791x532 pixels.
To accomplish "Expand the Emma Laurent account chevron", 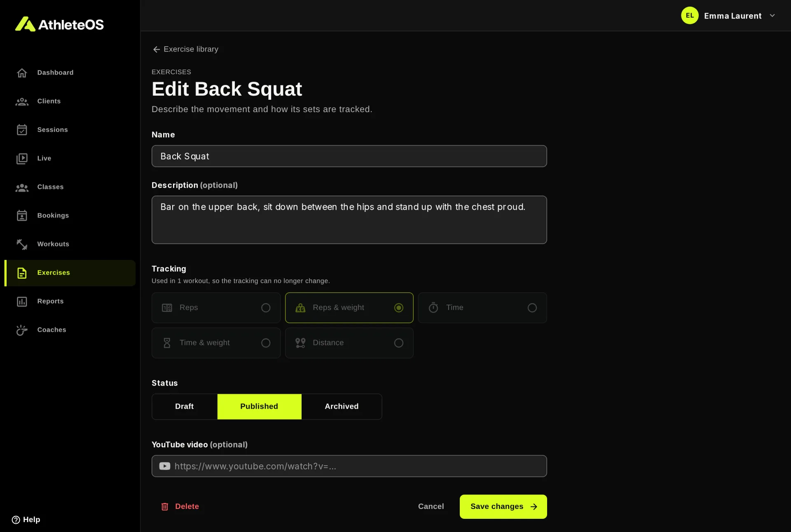I will [x=772, y=16].
